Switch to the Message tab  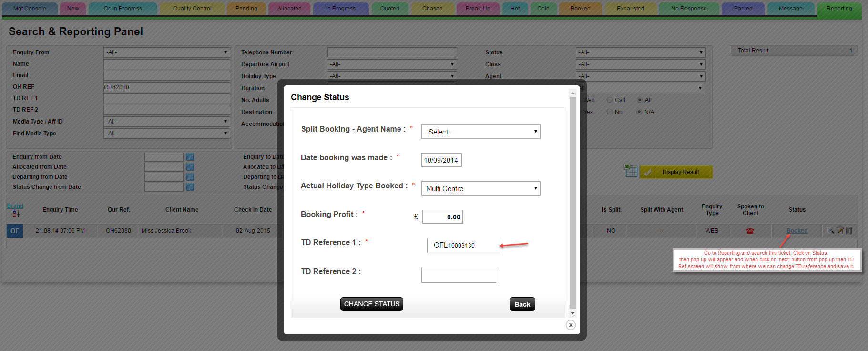(790, 9)
